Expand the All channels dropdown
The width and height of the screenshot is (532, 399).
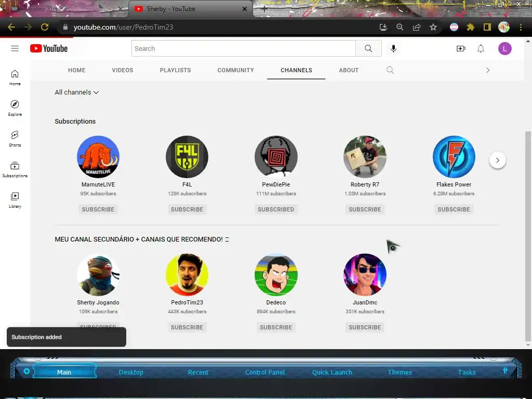pos(77,92)
